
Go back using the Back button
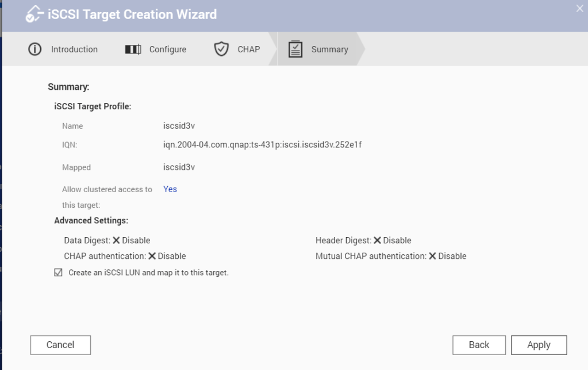click(x=479, y=345)
